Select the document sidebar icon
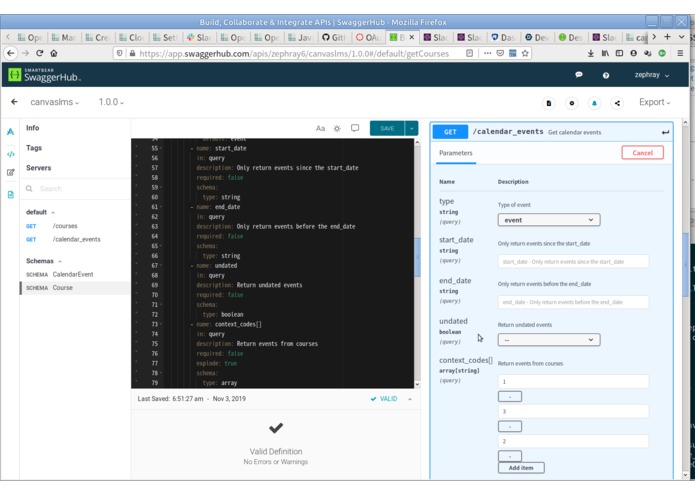Viewport: 695px width, 494px height. [x=11, y=194]
